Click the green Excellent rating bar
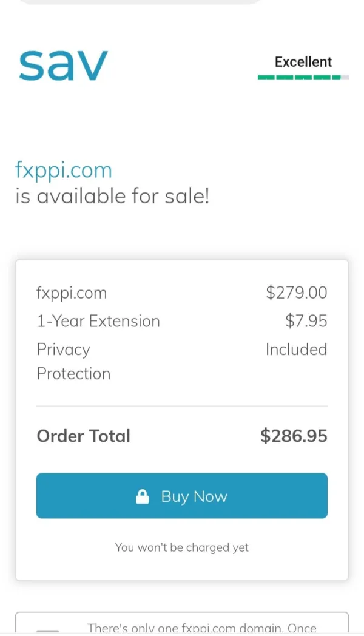 303,78
